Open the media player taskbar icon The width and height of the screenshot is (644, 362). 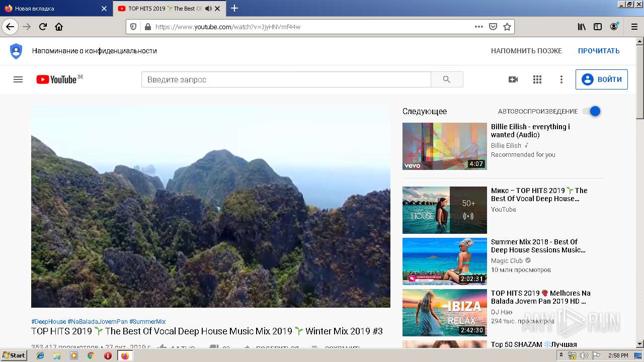click(x=74, y=355)
